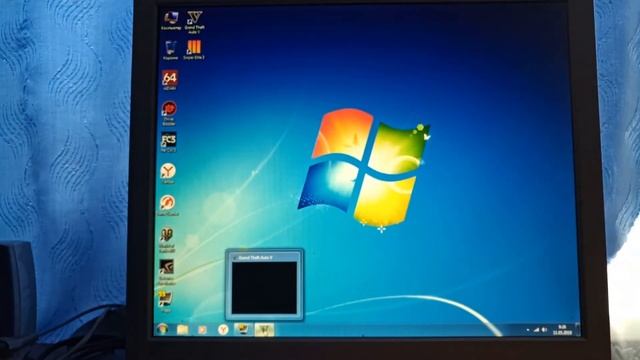The height and width of the screenshot is (360, 640).
Task: Open the Yandex browser desktop shortcut
Action: click(x=168, y=173)
